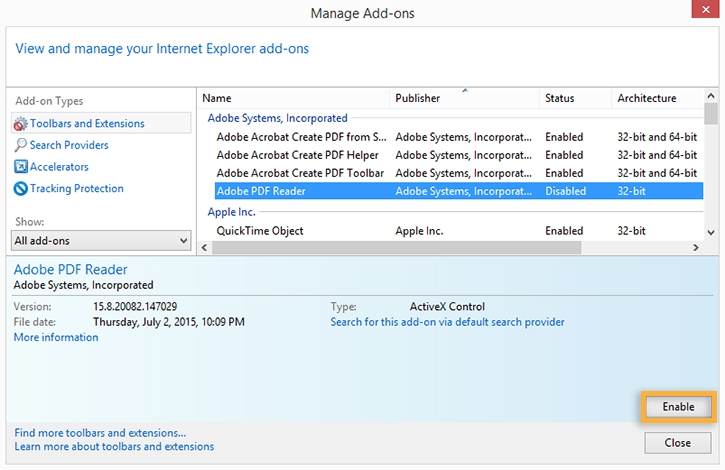
Task: Click Search for this add-on link
Action: pyautogui.click(x=447, y=322)
